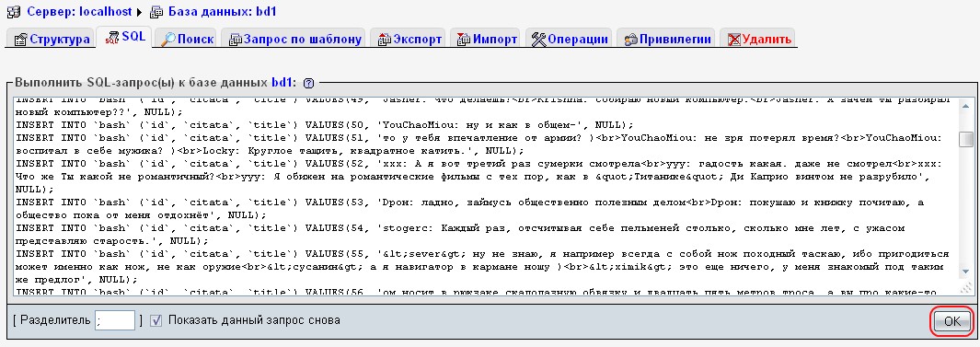Click the magnifier icon on Поиск tab
The image size is (980, 347).
coord(168,40)
